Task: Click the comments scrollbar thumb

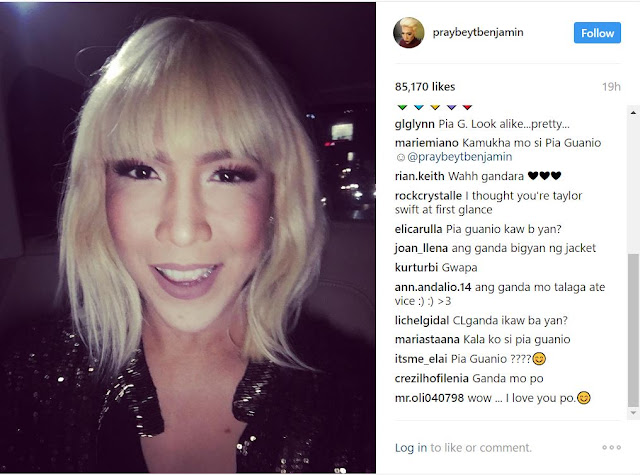Action: [633, 331]
